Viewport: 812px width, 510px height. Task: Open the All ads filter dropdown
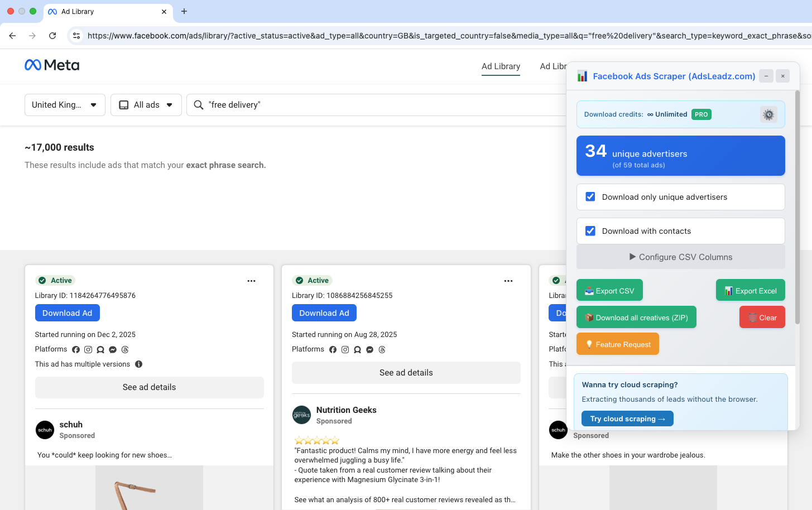[146, 104]
